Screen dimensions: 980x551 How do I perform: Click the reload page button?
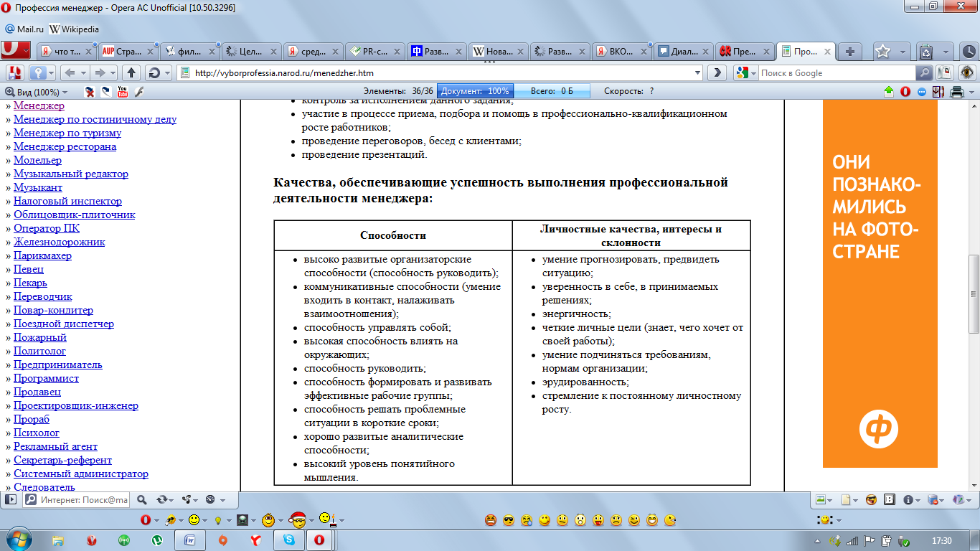[154, 72]
